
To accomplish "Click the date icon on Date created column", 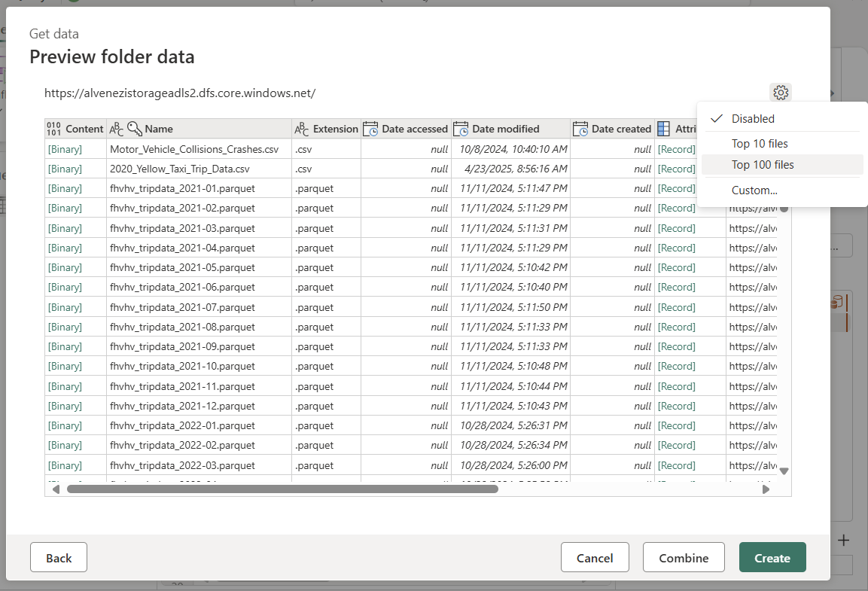I will [x=580, y=128].
